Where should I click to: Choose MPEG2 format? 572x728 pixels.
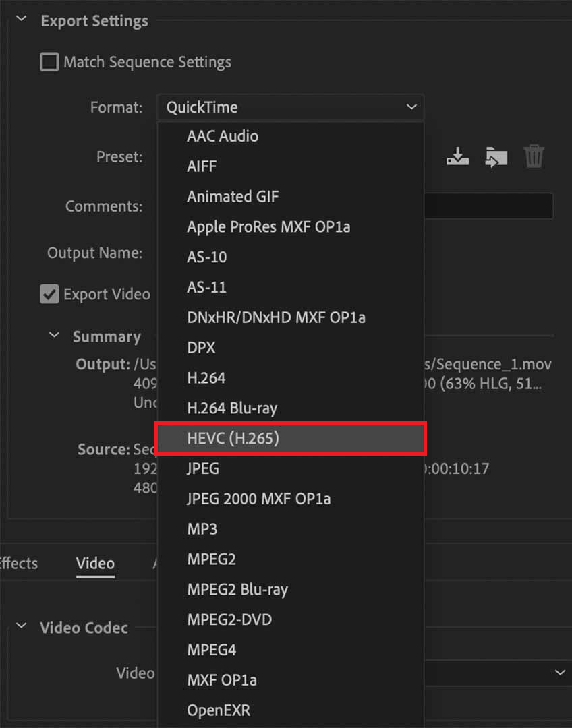click(291, 559)
